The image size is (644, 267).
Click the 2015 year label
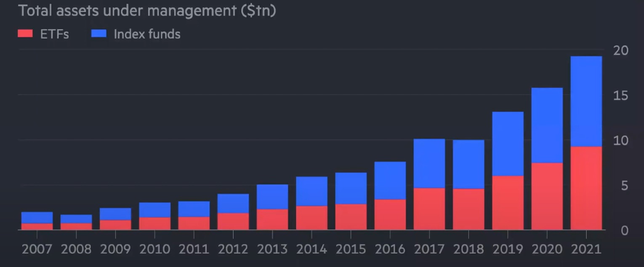[351, 249]
